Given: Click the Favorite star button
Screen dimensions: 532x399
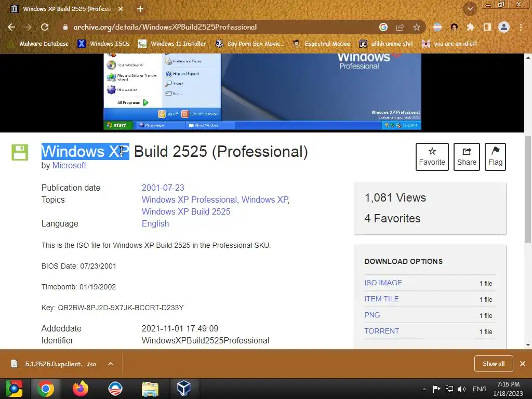Looking at the screenshot, I should 432,157.
